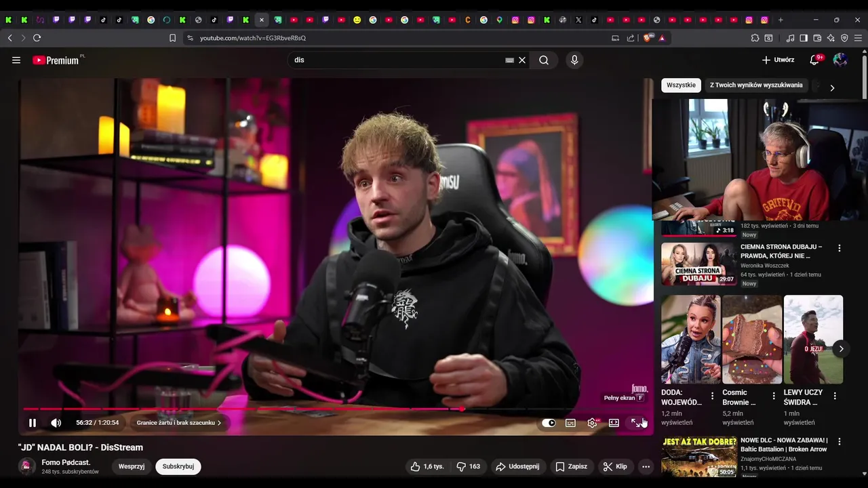
Task: Open the account avatar menu
Action: [840, 60]
